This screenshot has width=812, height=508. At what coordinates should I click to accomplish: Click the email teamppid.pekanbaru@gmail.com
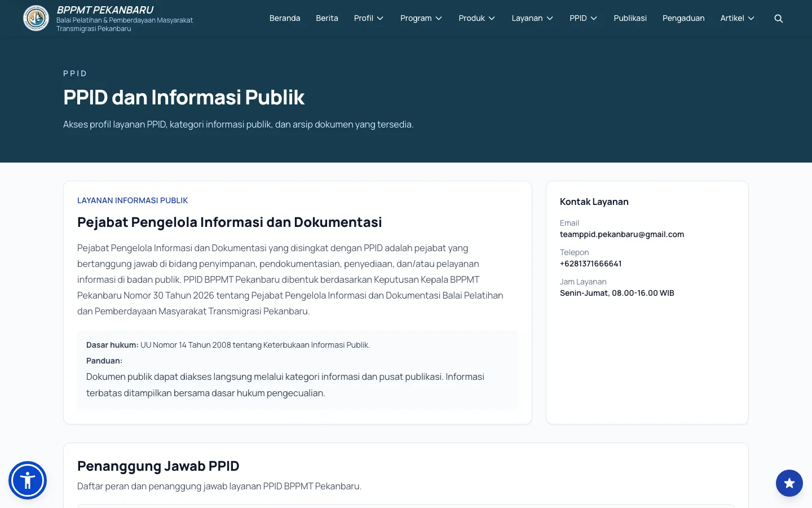[x=622, y=234]
